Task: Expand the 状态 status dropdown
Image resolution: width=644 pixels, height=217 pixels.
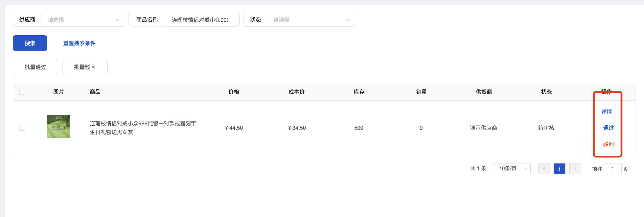Action: [311, 20]
